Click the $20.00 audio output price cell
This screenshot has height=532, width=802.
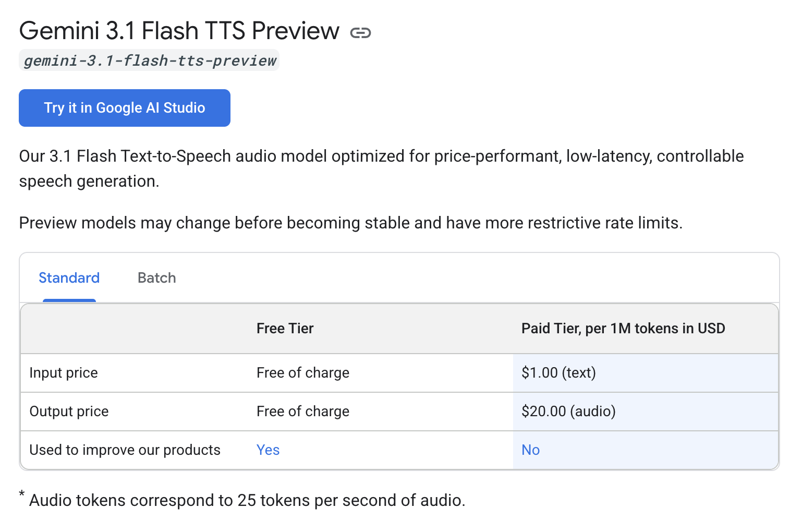coord(568,412)
